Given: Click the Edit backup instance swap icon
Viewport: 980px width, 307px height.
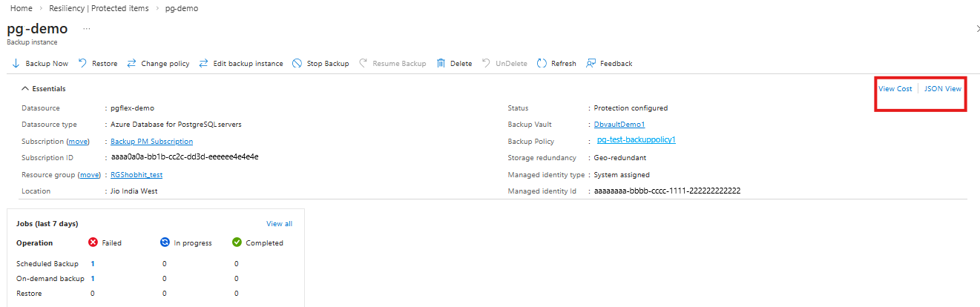Looking at the screenshot, I should (204, 64).
